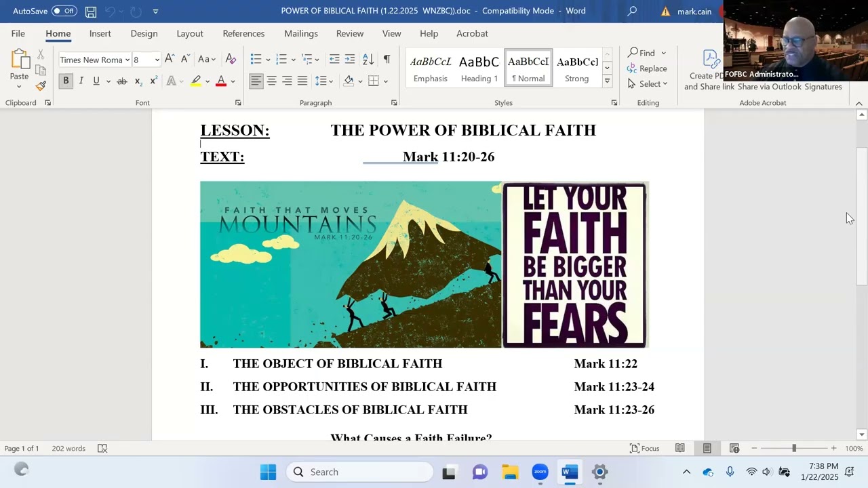Viewport: 868px width, 488px height.
Task: Switch to the Acrobat tab
Action: 472,33
